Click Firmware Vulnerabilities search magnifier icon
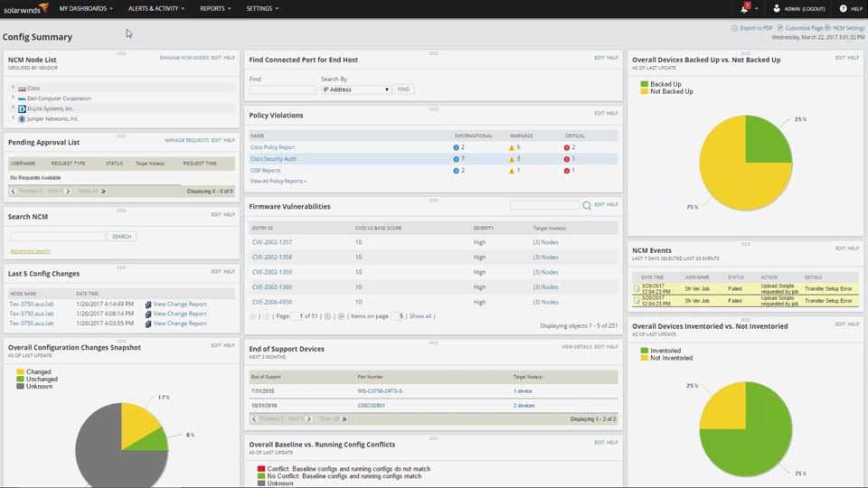868x488 pixels. (x=587, y=205)
